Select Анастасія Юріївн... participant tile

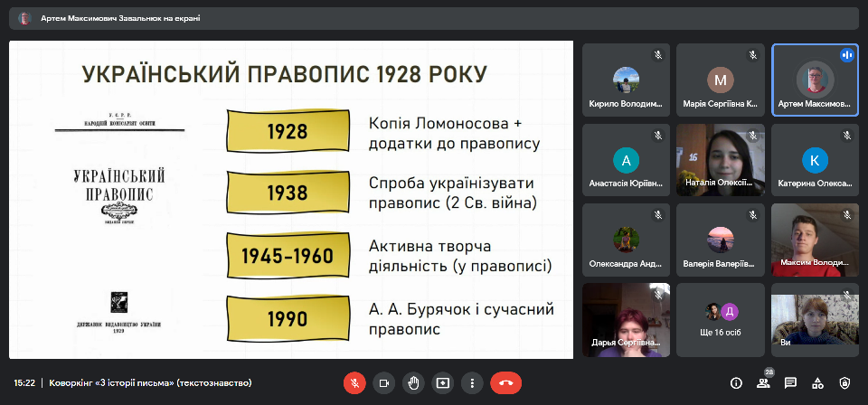(x=626, y=160)
